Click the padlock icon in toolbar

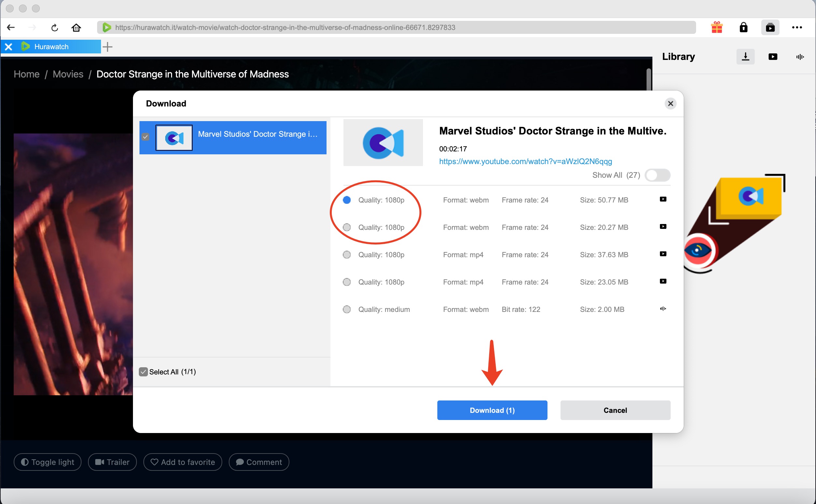point(743,27)
